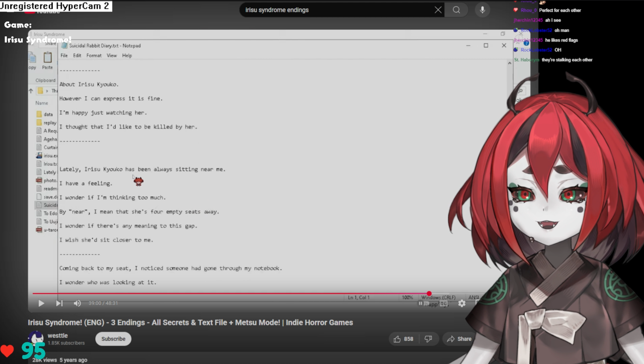Open Notepad File menu

tap(64, 56)
